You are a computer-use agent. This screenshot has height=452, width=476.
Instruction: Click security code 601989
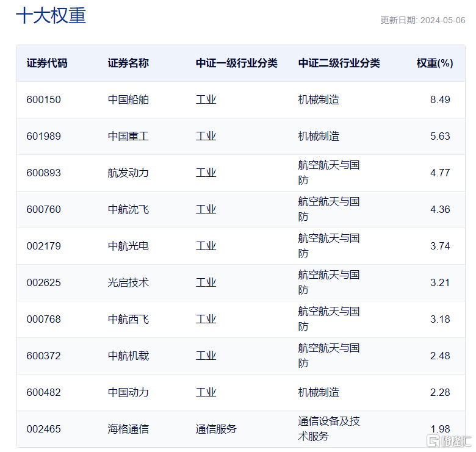click(x=44, y=136)
